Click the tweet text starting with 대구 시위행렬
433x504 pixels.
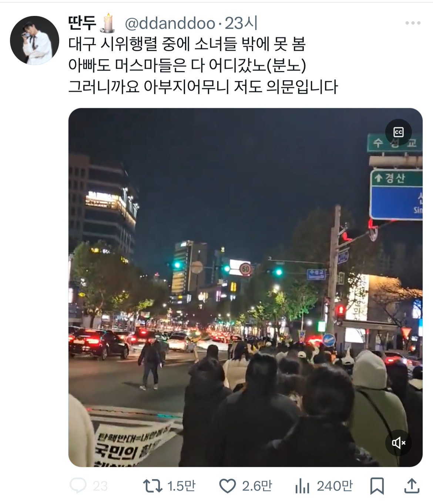(x=203, y=65)
